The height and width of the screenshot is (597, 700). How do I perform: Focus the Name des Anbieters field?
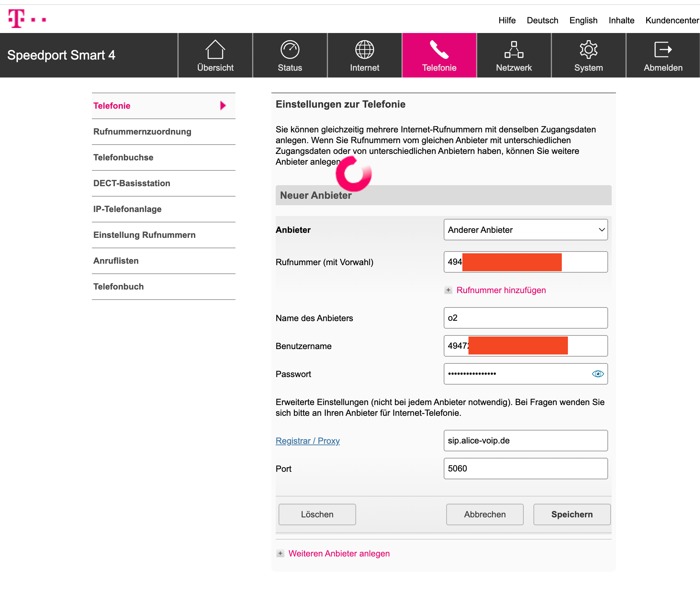pyautogui.click(x=526, y=318)
